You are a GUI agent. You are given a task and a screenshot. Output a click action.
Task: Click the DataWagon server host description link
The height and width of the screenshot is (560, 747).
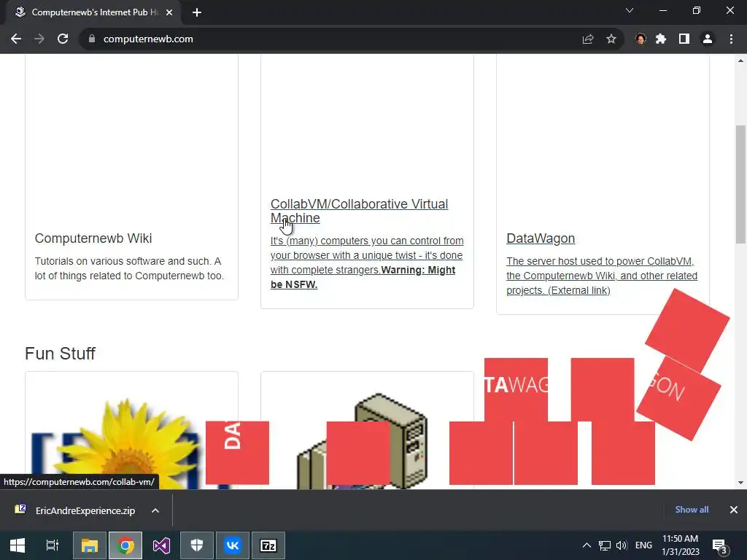[x=602, y=276]
